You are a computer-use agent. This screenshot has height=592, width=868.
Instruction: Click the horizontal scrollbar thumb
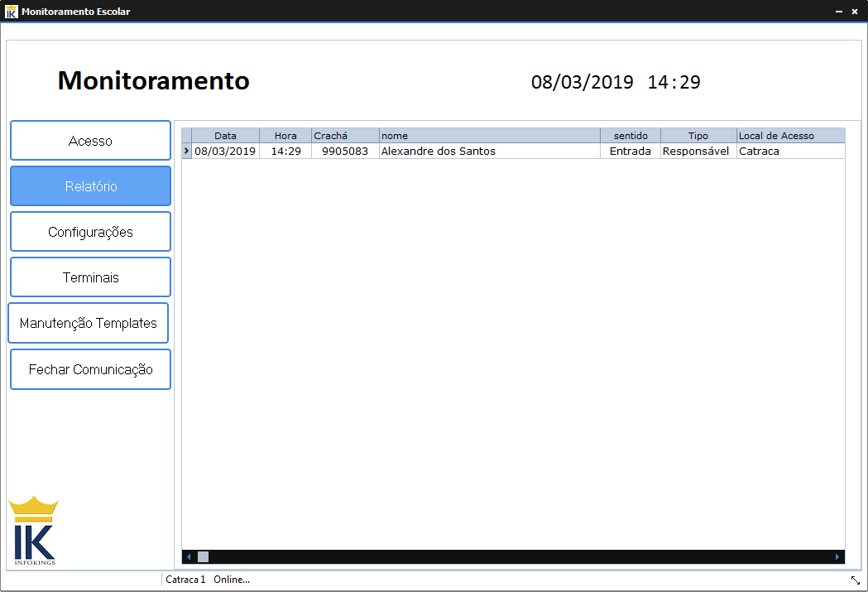click(x=204, y=556)
